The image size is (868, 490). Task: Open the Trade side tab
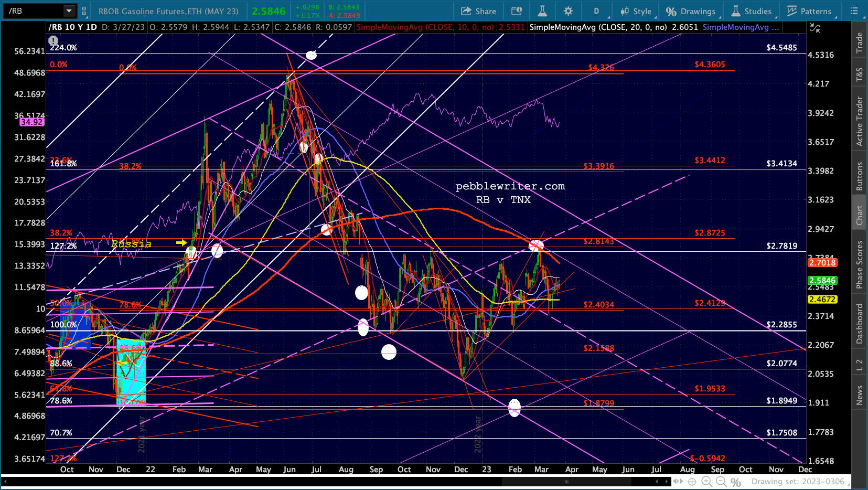click(x=859, y=42)
